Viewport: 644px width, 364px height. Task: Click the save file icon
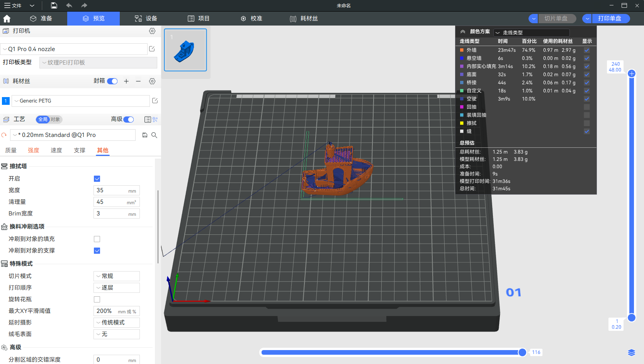click(54, 5)
